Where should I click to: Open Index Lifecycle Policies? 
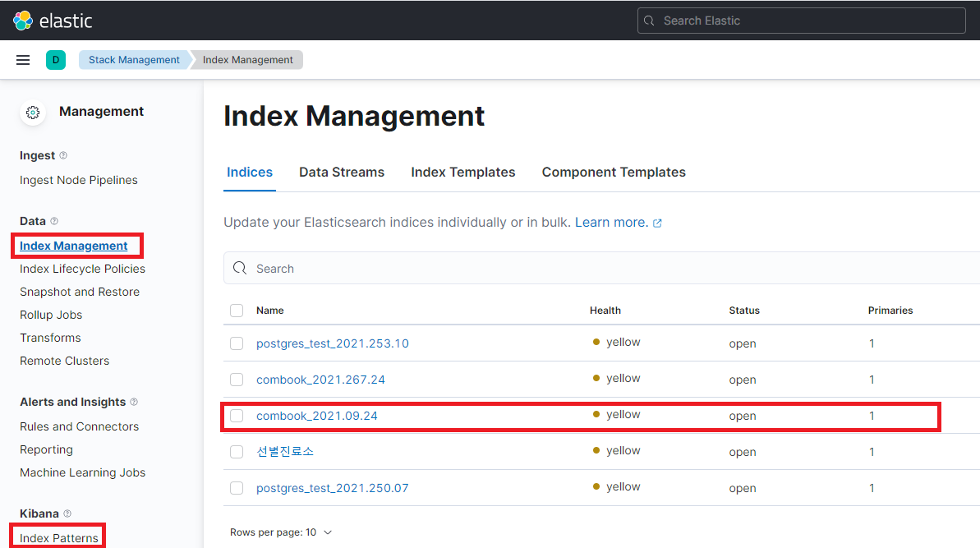coord(82,269)
